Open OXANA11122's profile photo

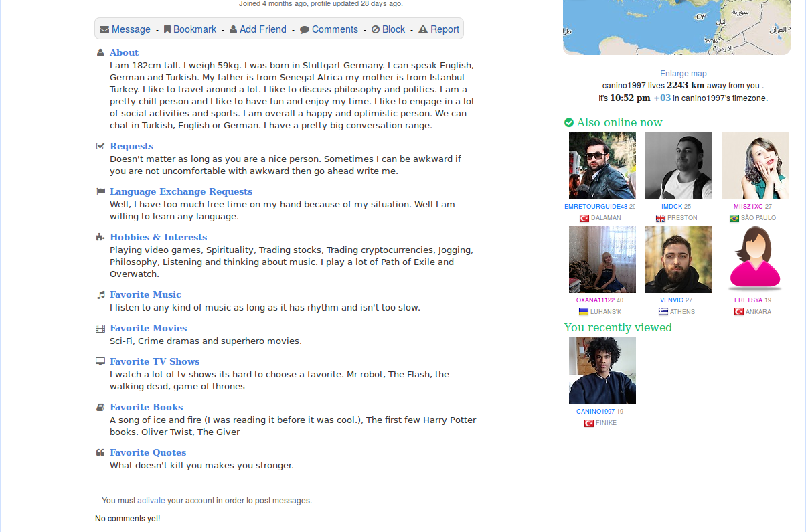pos(602,260)
